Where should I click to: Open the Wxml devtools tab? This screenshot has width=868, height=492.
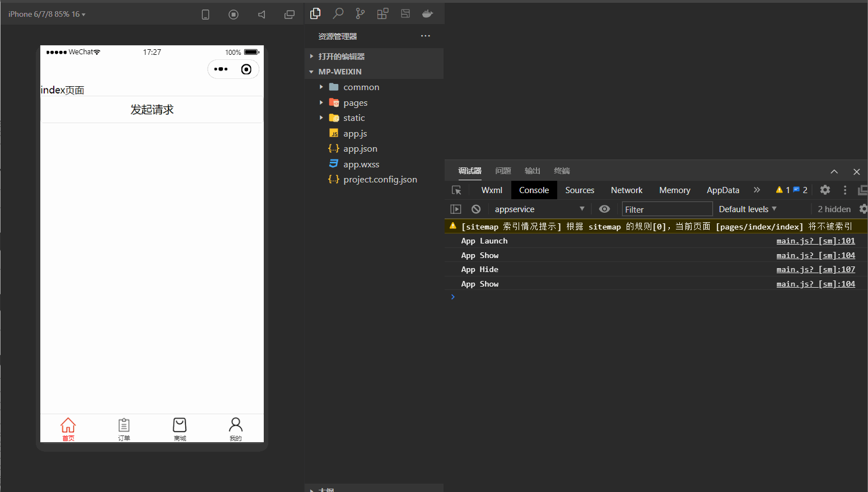[492, 190]
